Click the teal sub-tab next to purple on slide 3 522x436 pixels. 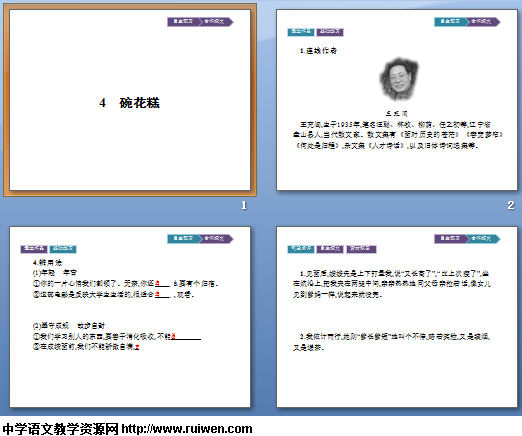tap(63, 249)
